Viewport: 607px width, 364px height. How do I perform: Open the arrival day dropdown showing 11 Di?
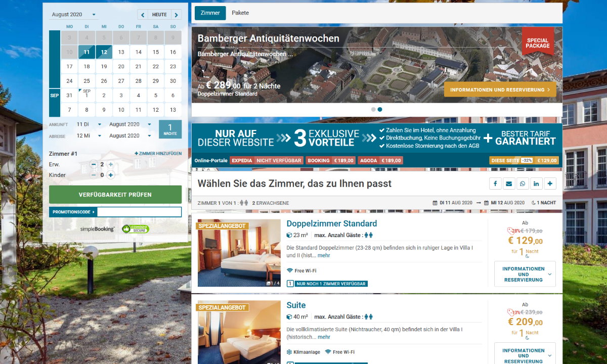(89, 124)
